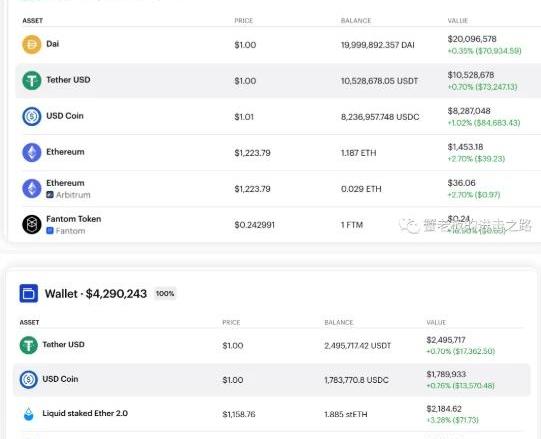Click value $2,495,717

pyautogui.click(x=446, y=340)
